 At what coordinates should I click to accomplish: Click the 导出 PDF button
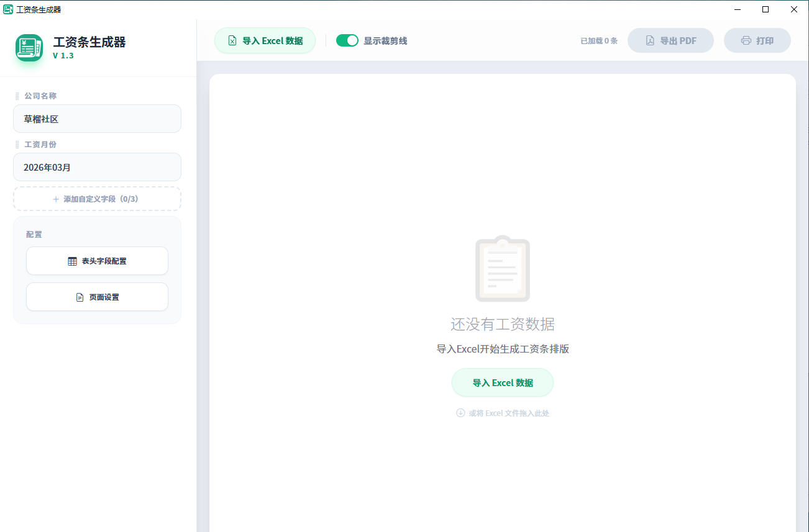pyautogui.click(x=670, y=40)
